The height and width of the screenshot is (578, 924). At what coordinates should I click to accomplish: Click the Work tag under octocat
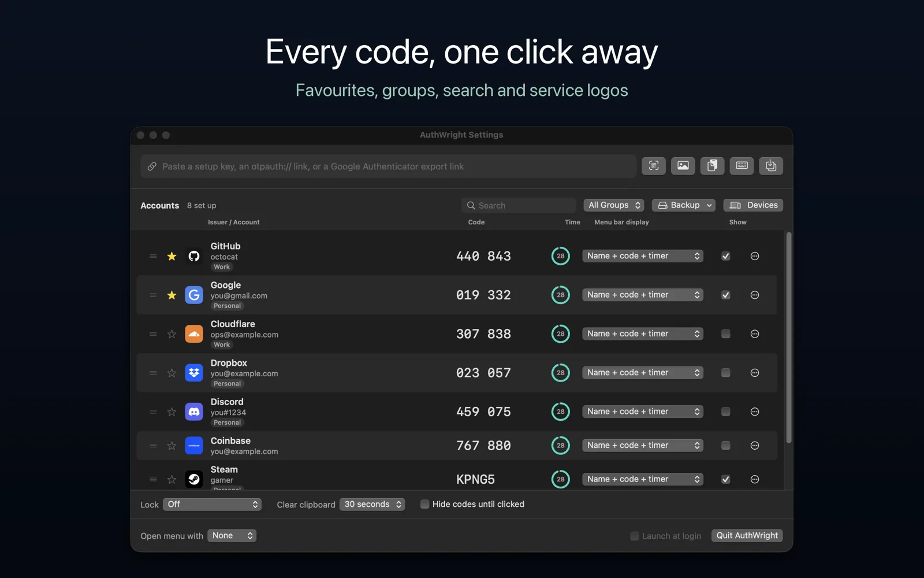[x=222, y=267]
